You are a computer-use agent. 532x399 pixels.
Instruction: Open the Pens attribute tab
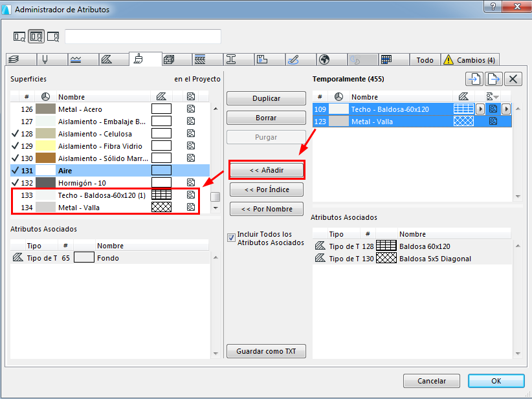tap(52, 59)
